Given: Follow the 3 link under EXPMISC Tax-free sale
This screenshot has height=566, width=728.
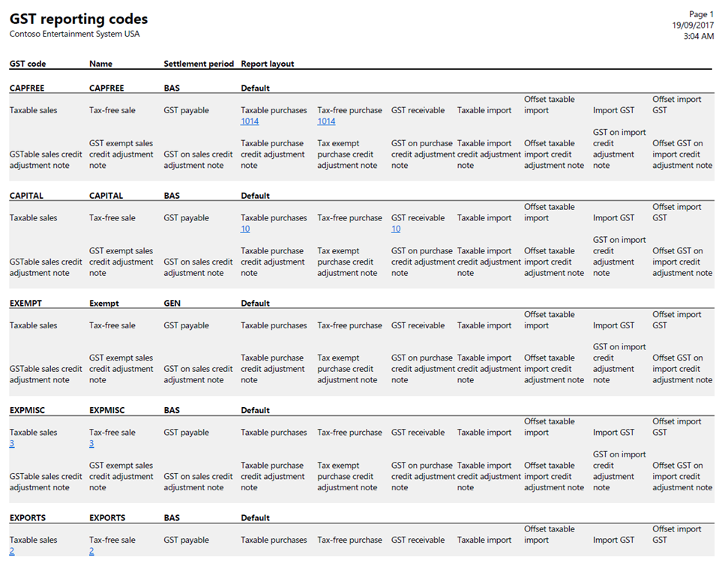Looking at the screenshot, I should click(x=91, y=444).
